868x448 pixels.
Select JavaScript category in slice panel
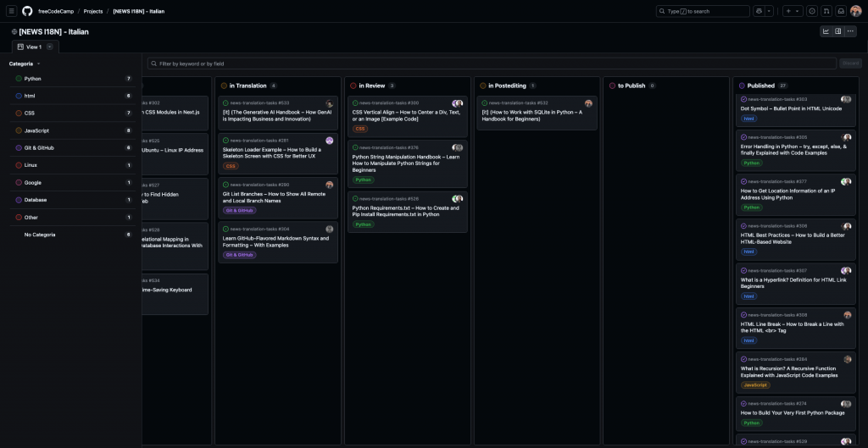pyautogui.click(x=71, y=130)
